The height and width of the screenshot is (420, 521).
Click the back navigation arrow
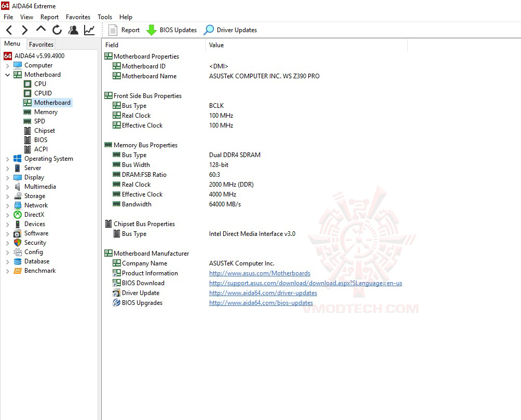[x=8, y=30]
